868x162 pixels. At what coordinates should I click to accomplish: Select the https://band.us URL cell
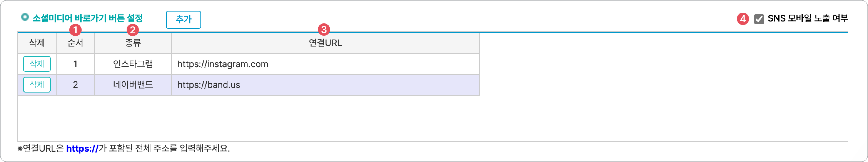coord(325,85)
